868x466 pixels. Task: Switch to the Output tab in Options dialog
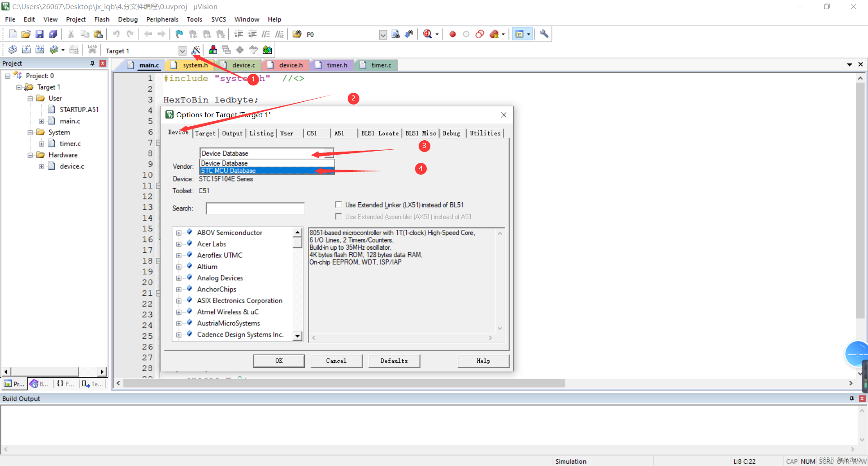click(232, 133)
